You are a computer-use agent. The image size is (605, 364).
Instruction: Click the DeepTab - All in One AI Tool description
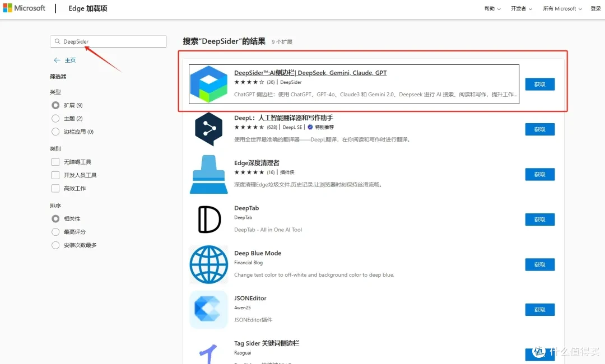268,230
